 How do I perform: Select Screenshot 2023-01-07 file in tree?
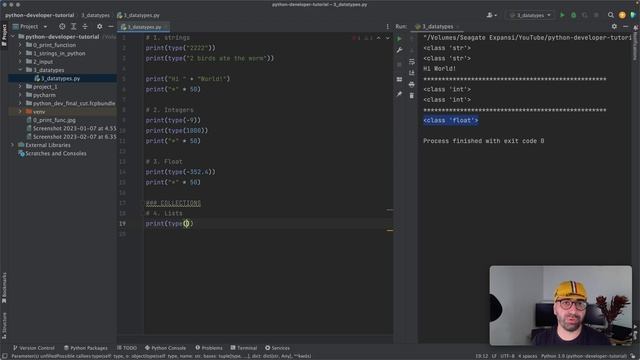pos(71,128)
